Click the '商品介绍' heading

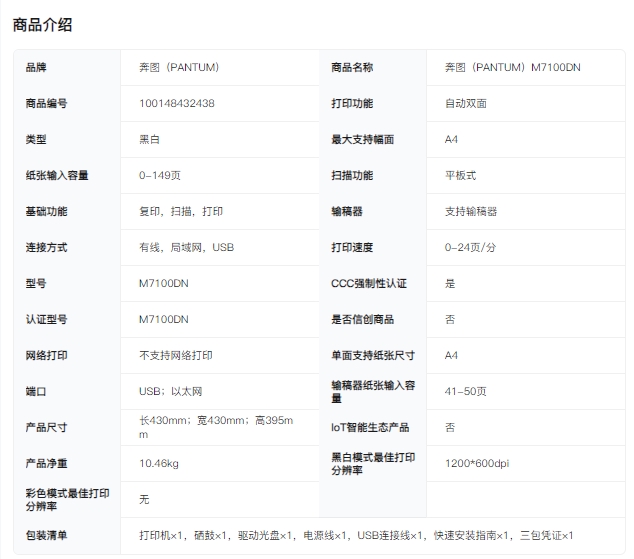point(42,25)
